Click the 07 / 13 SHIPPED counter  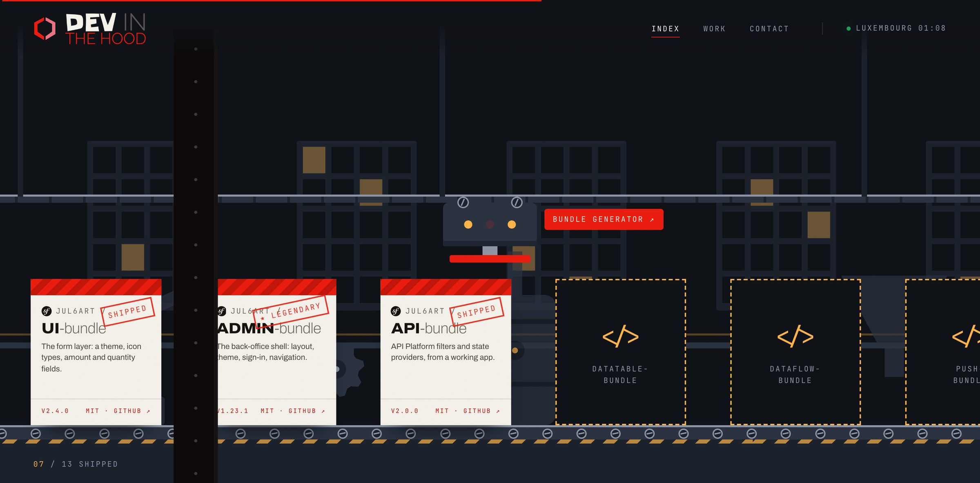tap(76, 464)
